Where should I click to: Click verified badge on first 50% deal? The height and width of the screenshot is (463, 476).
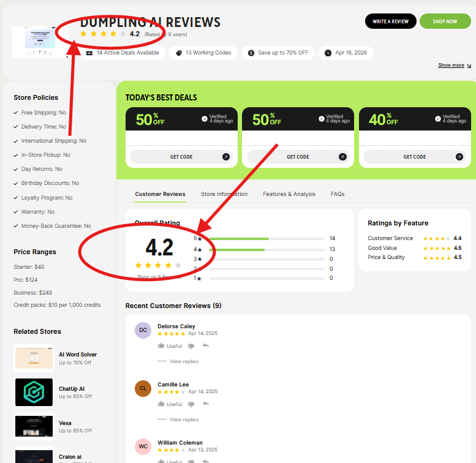(x=205, y=119)
